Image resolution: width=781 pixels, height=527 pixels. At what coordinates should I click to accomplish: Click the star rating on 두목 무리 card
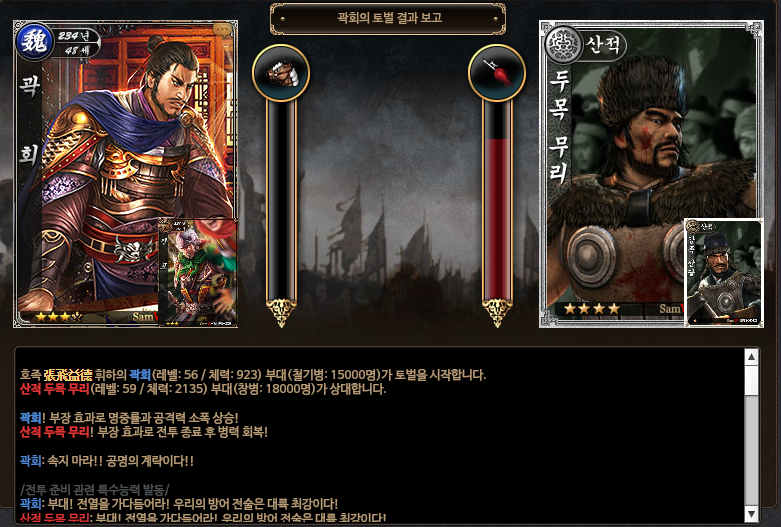(x=592, y=308)
